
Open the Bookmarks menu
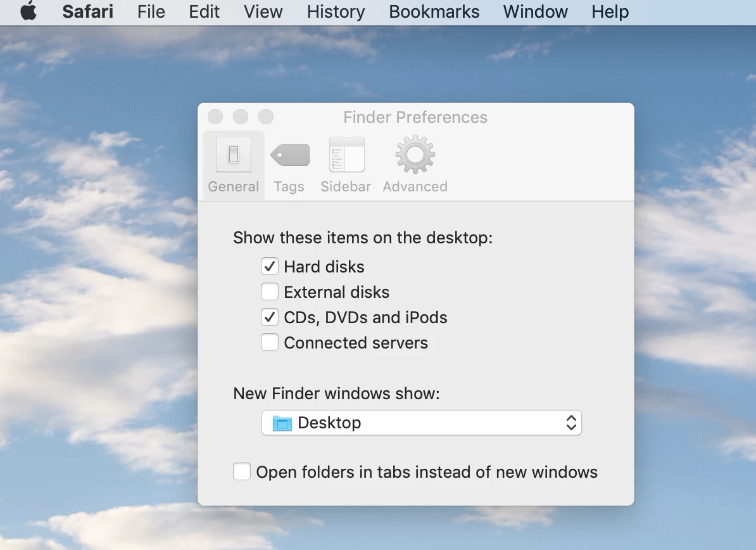(434, 11)
